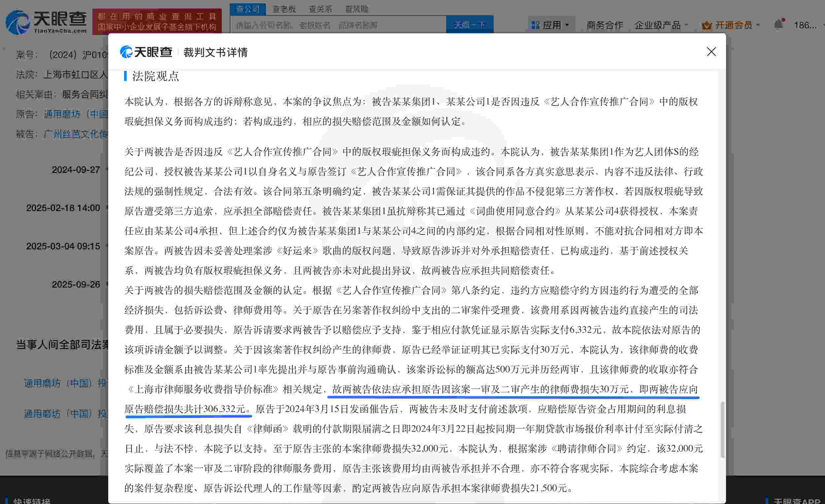The width and height of the screenshot is (825, 504).
Task: Close the 裁判文书详情 dialog
Action: coord(711,52)
